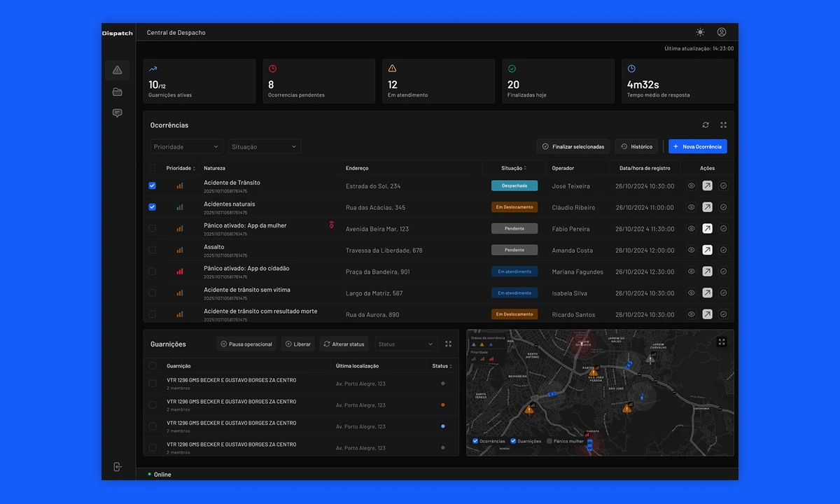This screenshot has height=504, width=840.
Task: Finalize check icon for Acidente de Trânsito row
Action: tap(723, 186)
